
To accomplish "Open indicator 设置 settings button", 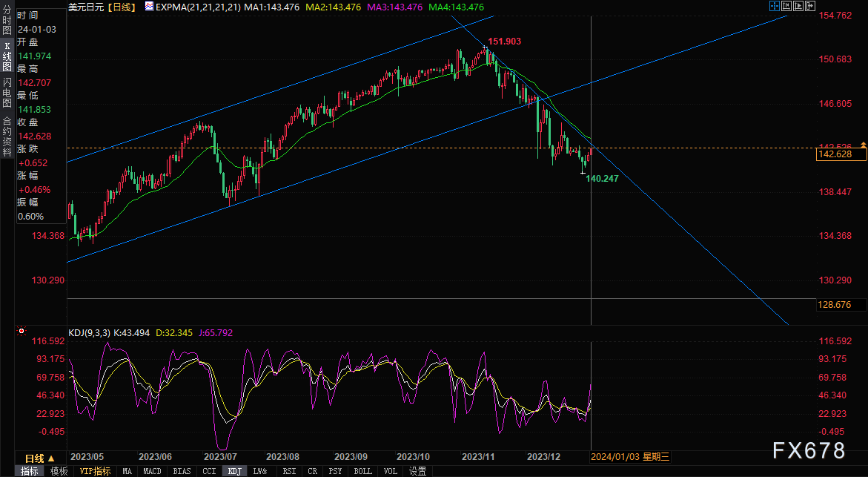I will point(418,471).
